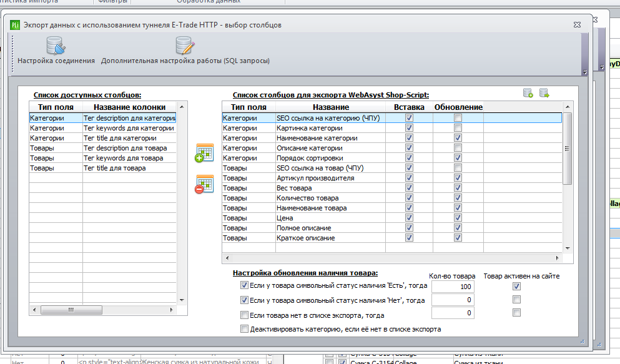Toggle Обновление for Краткое описание
The image size is (620, 364).
pyautogui.click(x=458, y=237)
